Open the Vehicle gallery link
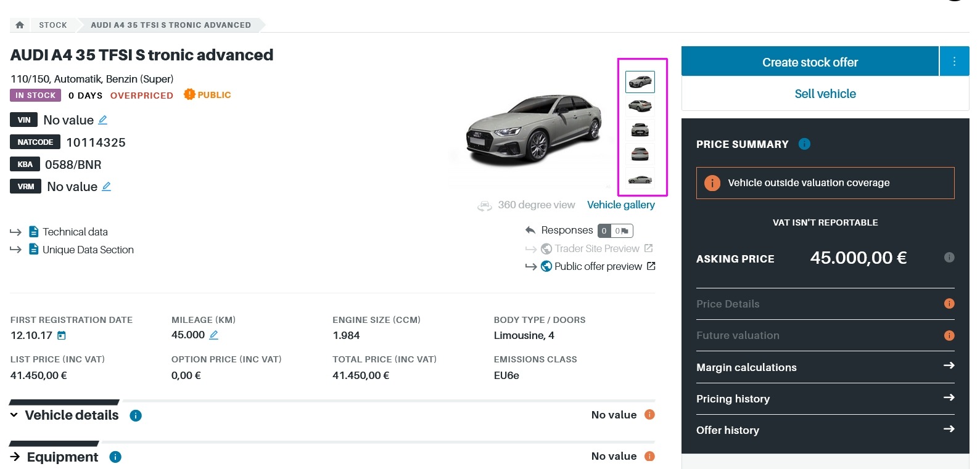This screenshot has width=980, height=469. point(620,205)
